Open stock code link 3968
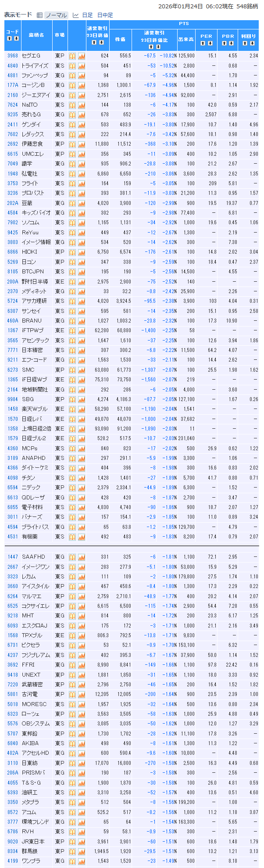This screenshot has width=264, height=868. tap(13, 56)
